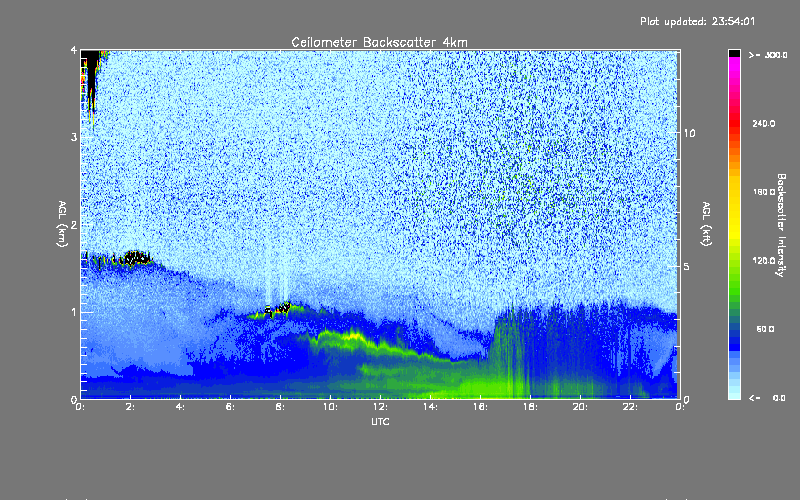Click the "AGL (kft)" axis label

[707, 224]
